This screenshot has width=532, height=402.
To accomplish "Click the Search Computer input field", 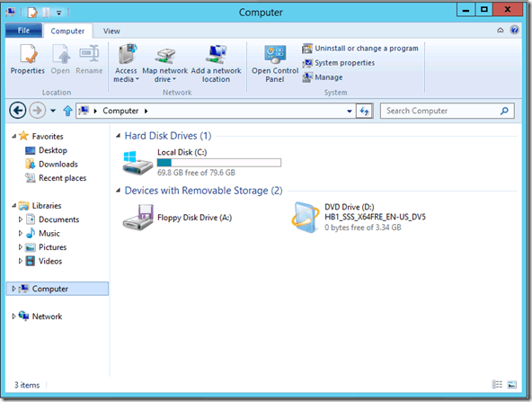I will tap(448, 111).
